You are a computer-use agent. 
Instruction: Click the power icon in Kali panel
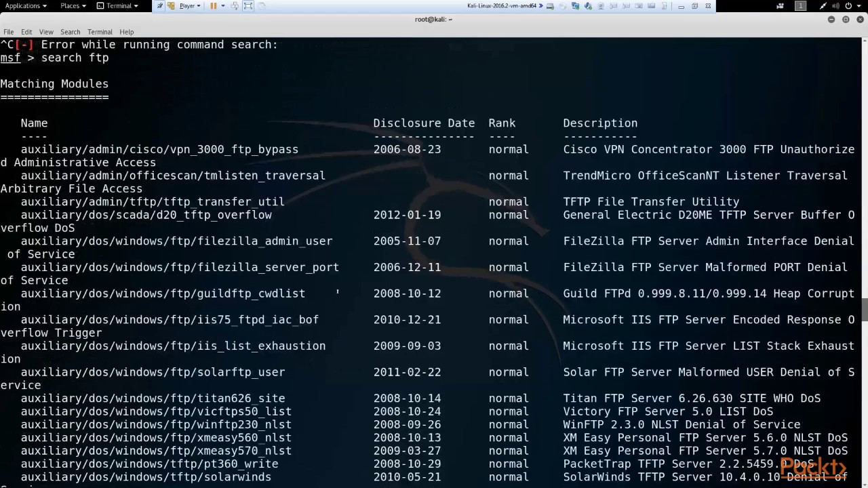pos(848,5)
